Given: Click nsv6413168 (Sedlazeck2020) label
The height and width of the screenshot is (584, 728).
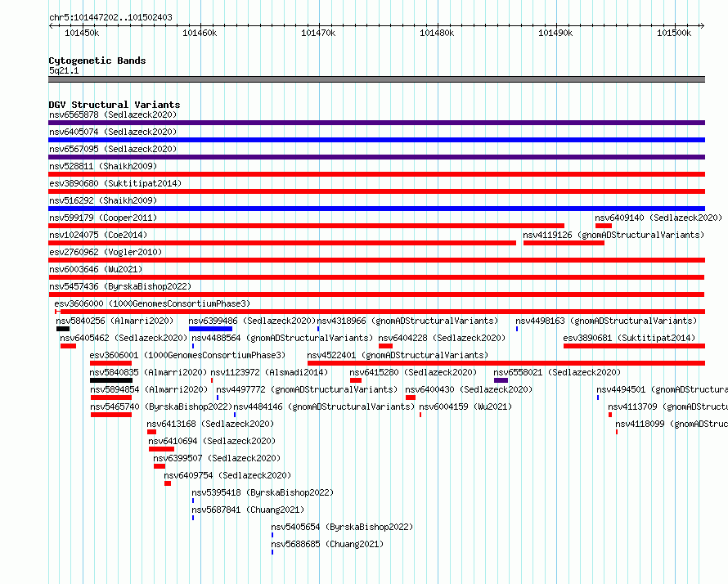Looking at the screenshot, I should tap(210, 424).
